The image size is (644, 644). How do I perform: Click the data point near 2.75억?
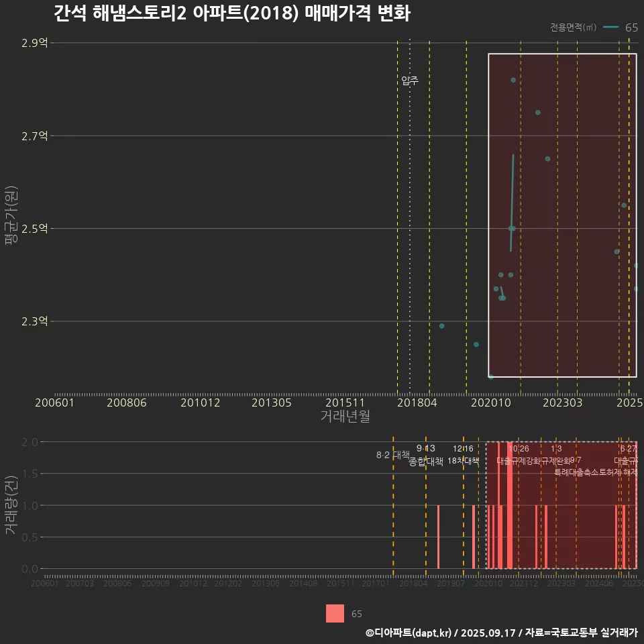(537, 113)
